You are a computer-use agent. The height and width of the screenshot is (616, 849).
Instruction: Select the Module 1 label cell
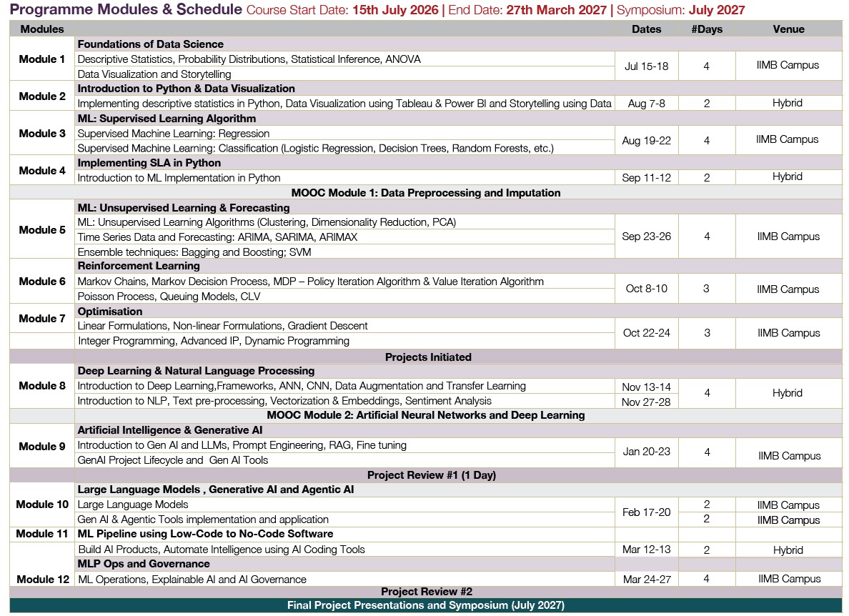(42, 59)
